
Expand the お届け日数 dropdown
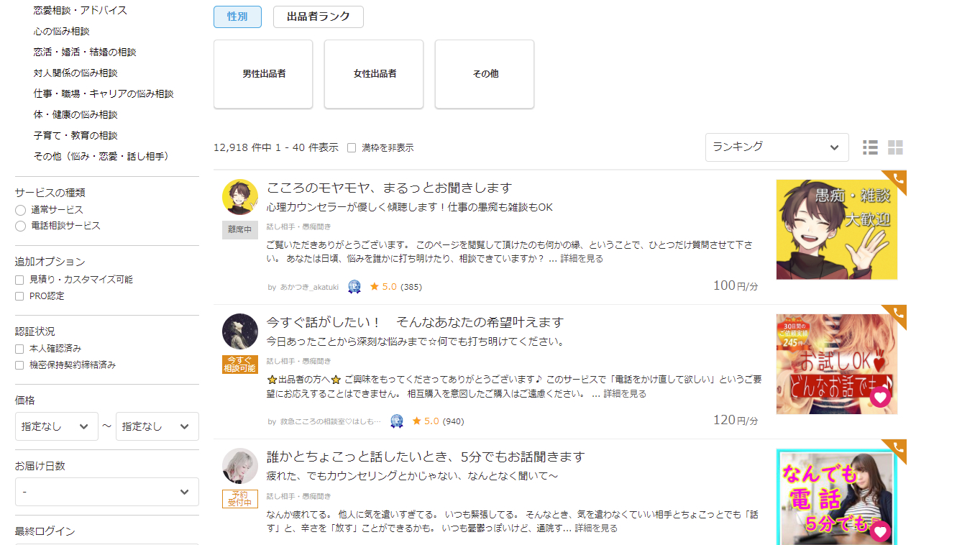(x=106, y=492)
